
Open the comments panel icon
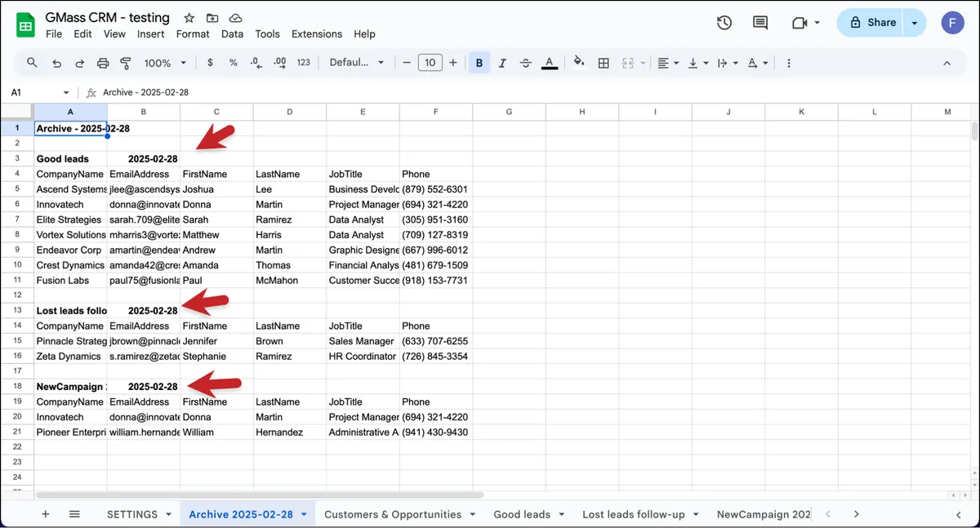760,23
